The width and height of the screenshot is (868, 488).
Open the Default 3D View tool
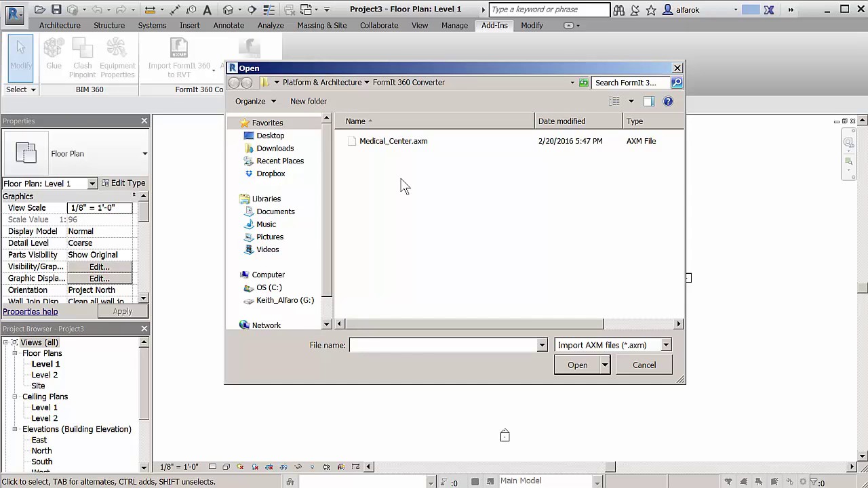[x=228, y=9]
